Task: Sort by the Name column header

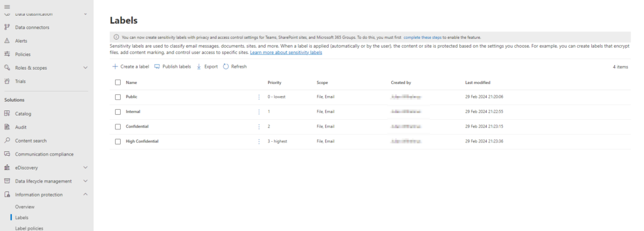Action: pyautogui.click(x=131, y=82)
